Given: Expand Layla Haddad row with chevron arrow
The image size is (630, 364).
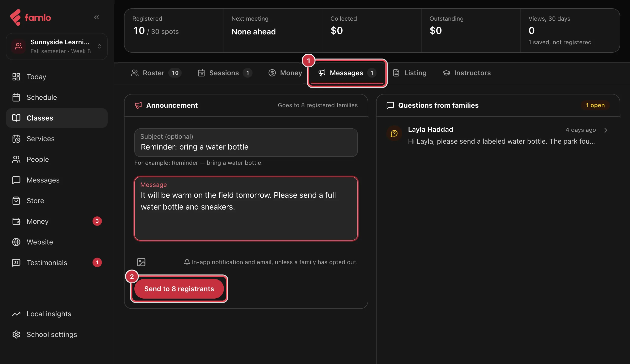Looking at the screenshot, I should (606, 130).
